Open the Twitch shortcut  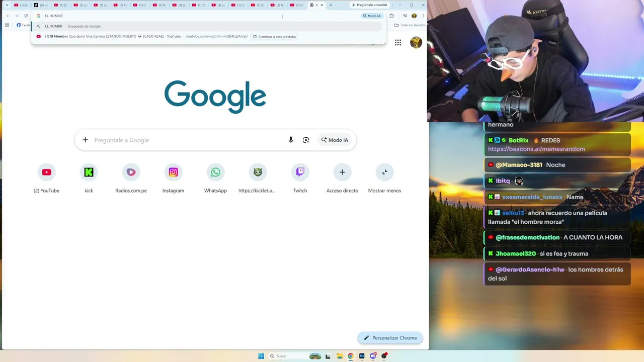pyautogui.click(x=300, y=179)
